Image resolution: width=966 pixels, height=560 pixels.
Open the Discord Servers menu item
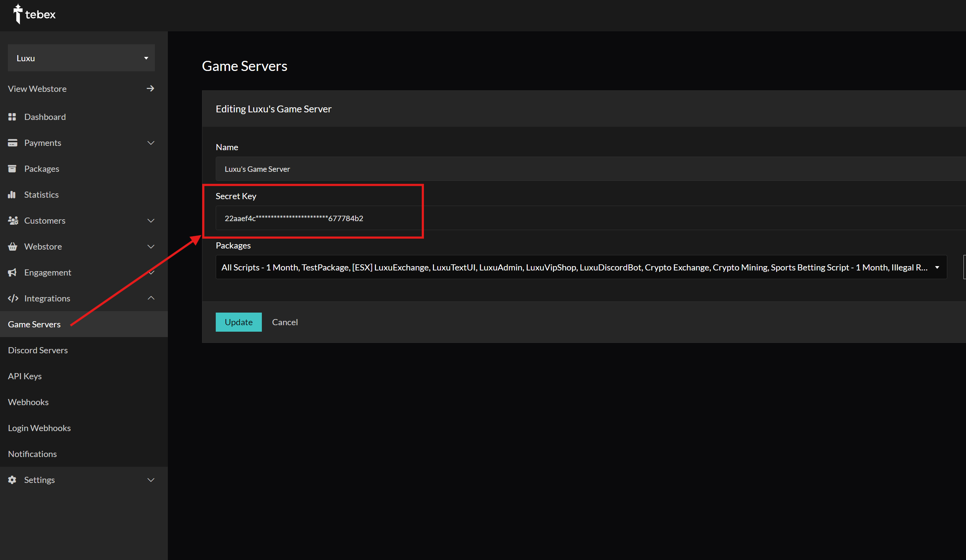(x=38, y=350)
